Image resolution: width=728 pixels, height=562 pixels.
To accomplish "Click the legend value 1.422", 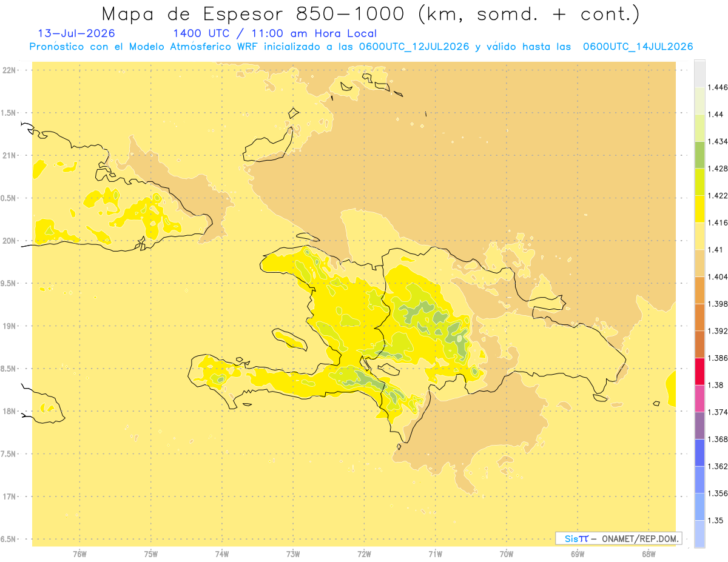I will coord(718,195).
